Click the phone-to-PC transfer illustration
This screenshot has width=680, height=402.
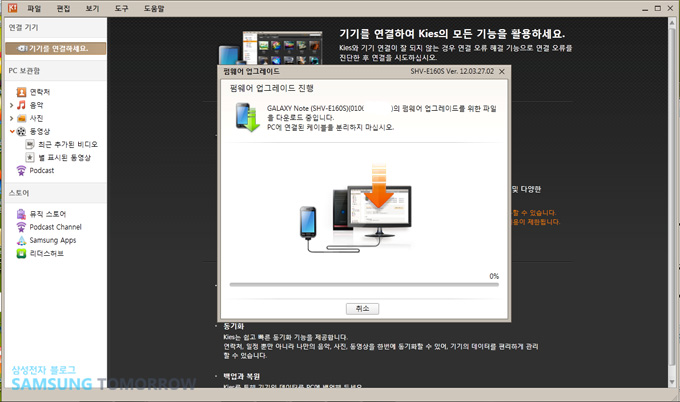point(356,209)
